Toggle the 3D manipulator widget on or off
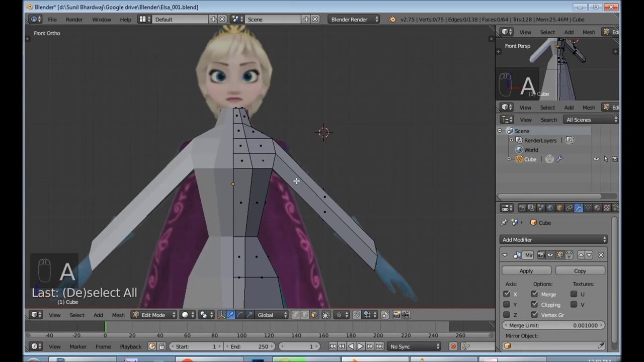The image size is (644, 362). pos(221,315)
